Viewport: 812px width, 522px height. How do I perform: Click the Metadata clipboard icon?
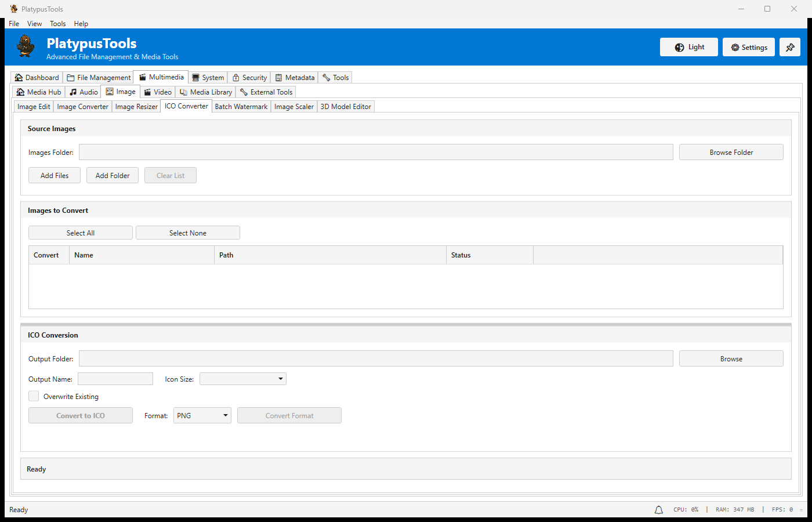coord(278,77)
